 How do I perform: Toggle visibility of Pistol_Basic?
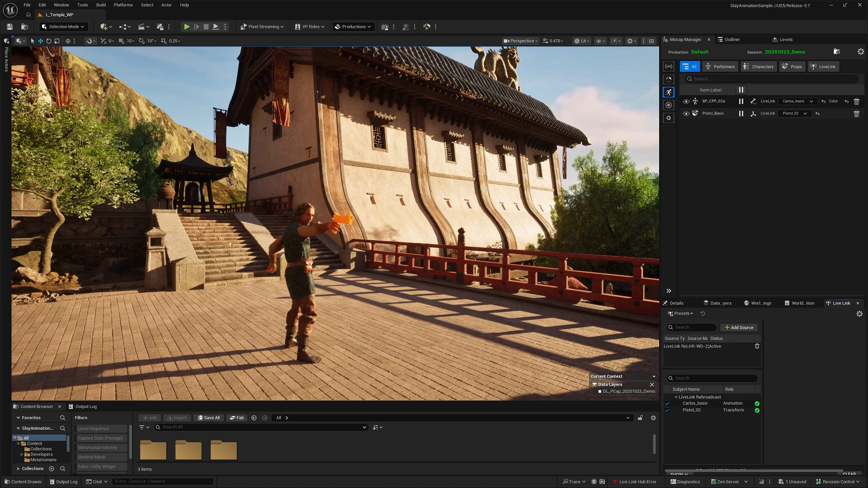[686, 113]
